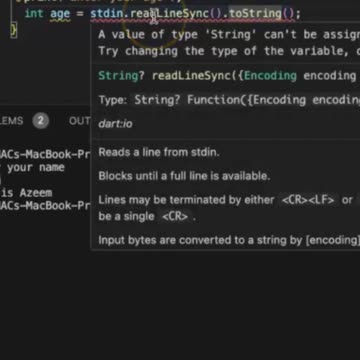Image resolution: width=360 pixels, height=360 pixels.
Task: Click 'Try changing the type of the variable' hint
Action: (x=229, y=51)
